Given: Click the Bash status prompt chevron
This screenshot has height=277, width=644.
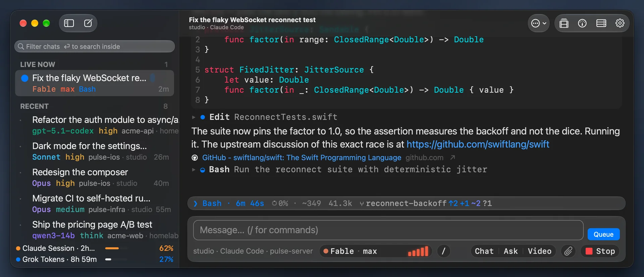Looking at the screenshot, I should click(x=196, y=203).
